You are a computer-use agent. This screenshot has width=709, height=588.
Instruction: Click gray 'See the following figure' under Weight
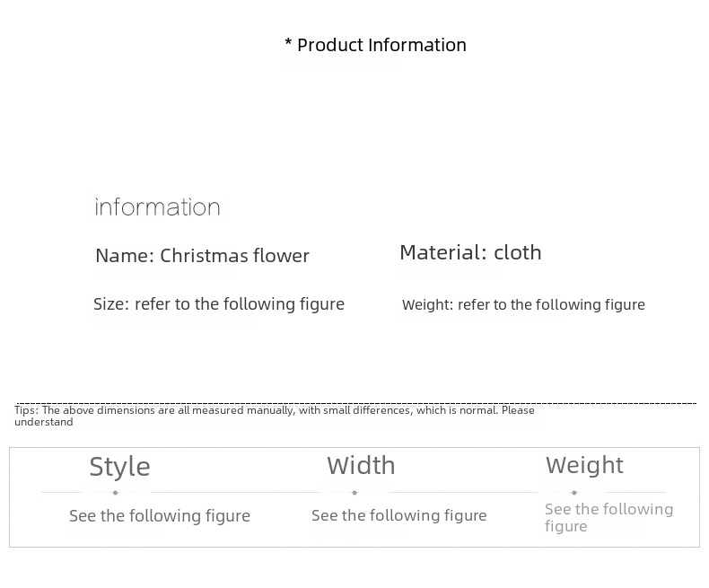pyautogui.click(x=608, y=517)
